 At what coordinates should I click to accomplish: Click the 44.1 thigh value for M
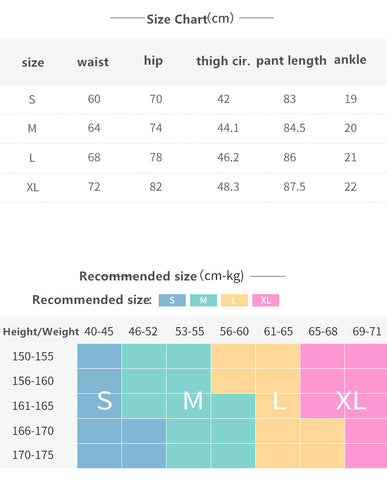point(228,128)
